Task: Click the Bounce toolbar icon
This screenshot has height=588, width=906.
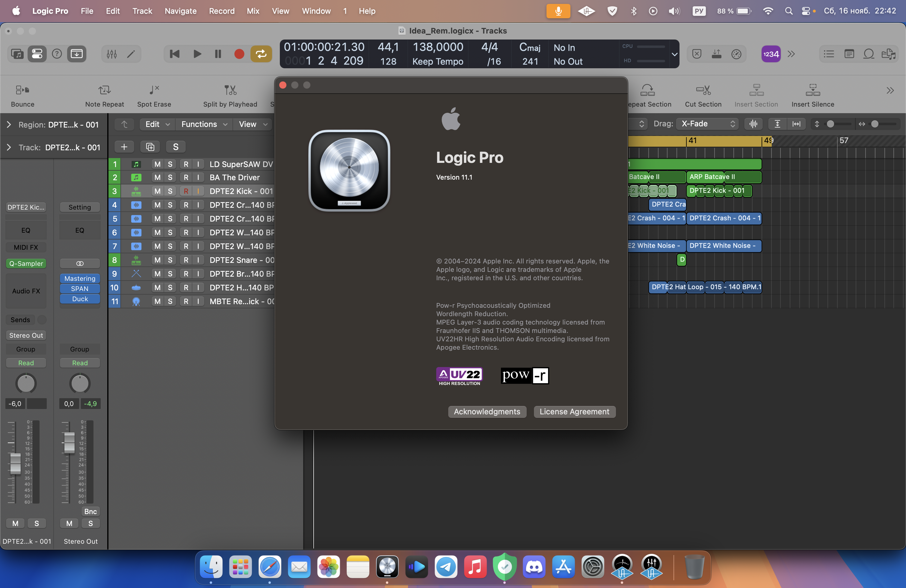Action: [x=22, y=90]
